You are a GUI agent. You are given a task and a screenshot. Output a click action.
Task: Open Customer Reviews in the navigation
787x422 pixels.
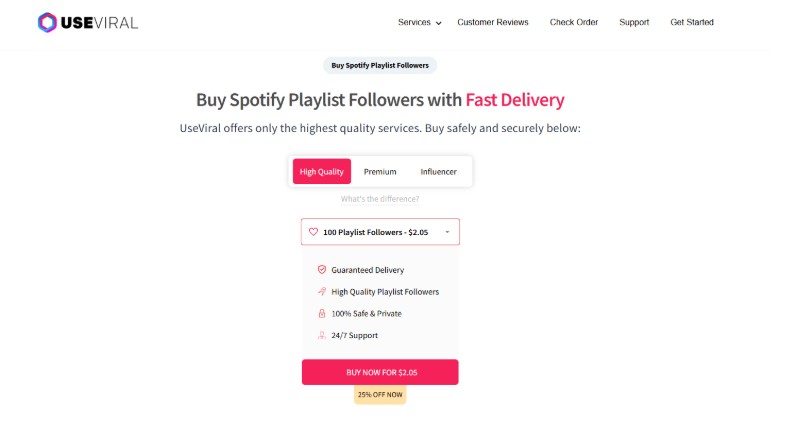[493, 22]
